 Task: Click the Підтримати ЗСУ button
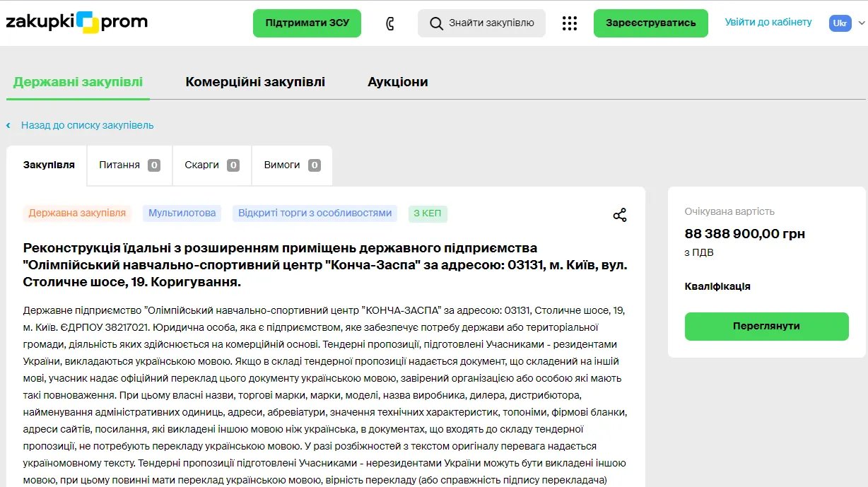click(x=307, y=23)
